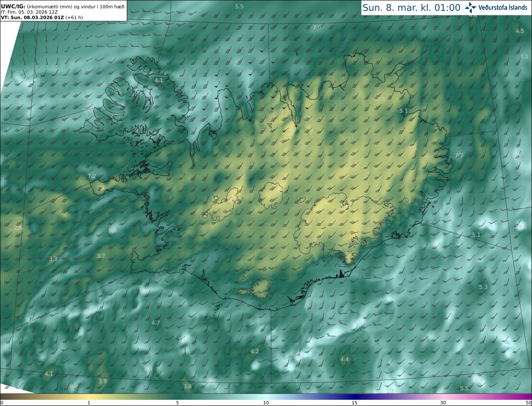Screen dimensions: 532x406
Task: Click the dark blue color scale segment at 15
Action: (355, 397)
